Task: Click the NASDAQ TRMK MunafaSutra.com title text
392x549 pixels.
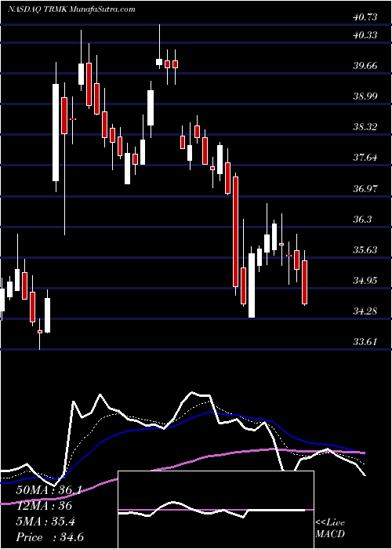Action: click(71, 9)
